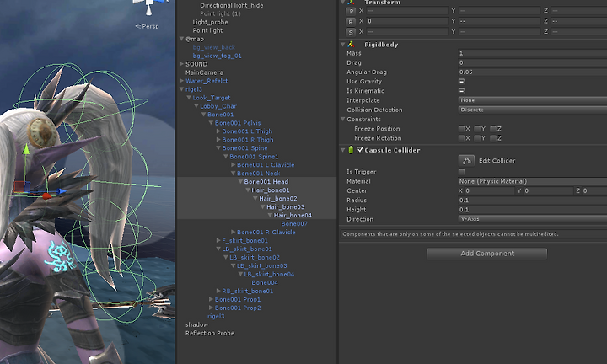Collapse the Rigidbody component foldout

pos(342,45)
